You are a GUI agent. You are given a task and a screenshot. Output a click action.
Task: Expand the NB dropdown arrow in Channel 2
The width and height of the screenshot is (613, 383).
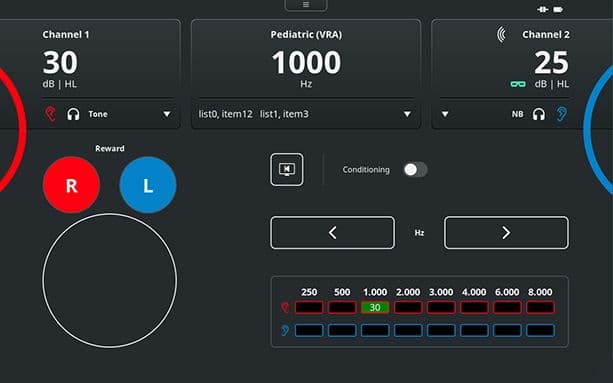point(445,114)
